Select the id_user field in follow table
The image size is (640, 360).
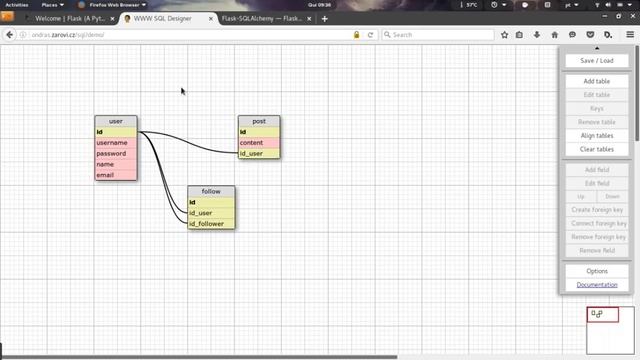[211, 213]
